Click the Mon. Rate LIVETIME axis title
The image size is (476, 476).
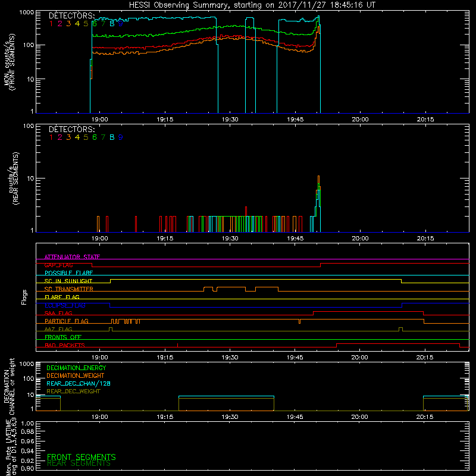(10, 447)
